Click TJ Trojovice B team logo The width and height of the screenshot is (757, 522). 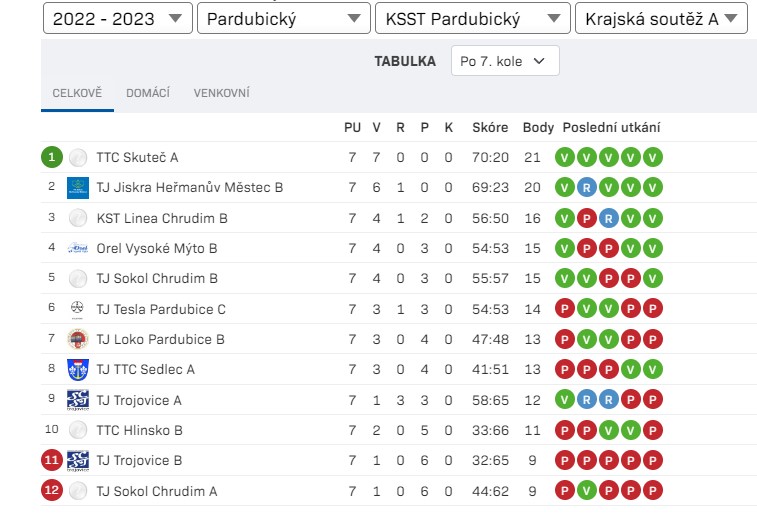tap(78, 461)
